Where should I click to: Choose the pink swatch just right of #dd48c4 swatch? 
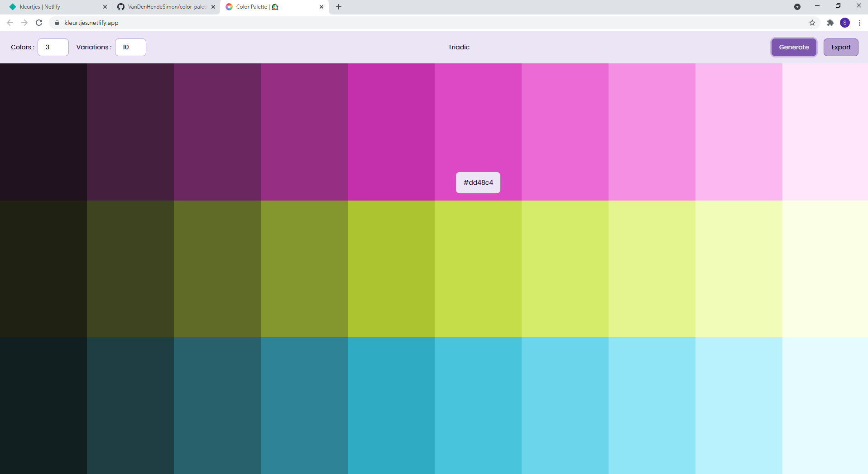click(x=565, y=132)
